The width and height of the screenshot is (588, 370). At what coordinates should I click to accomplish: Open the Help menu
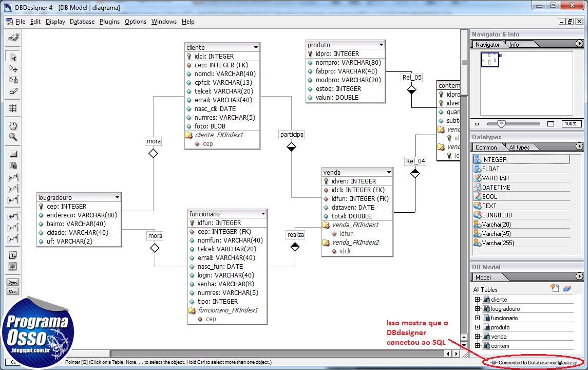coord(188,22)
